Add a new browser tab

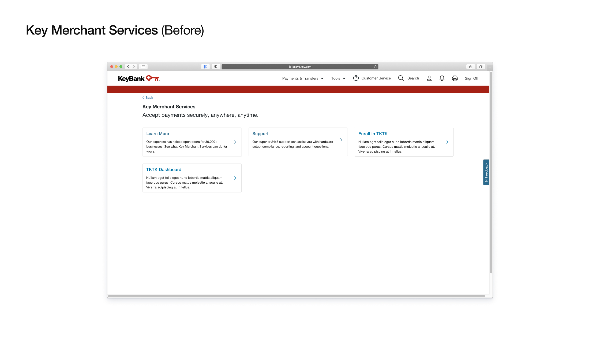click(x=490, y=68)
